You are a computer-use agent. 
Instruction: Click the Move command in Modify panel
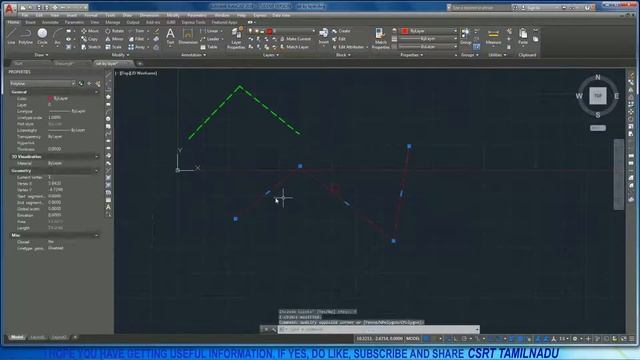(90, 31)
